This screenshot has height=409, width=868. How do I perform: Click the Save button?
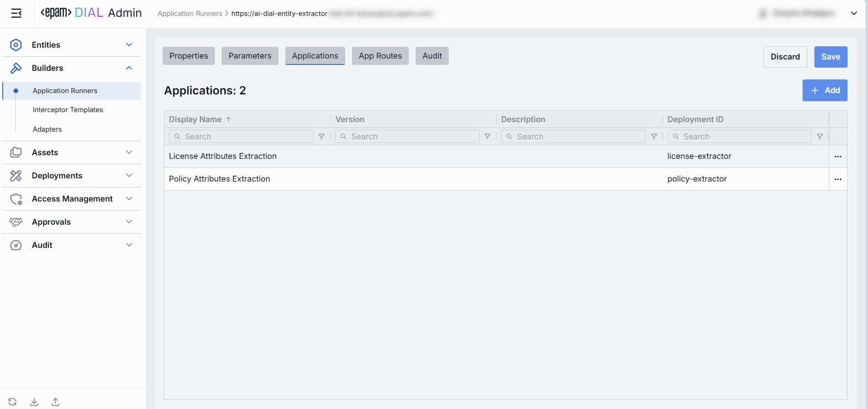pyautogui.click(x=830, y=57)
